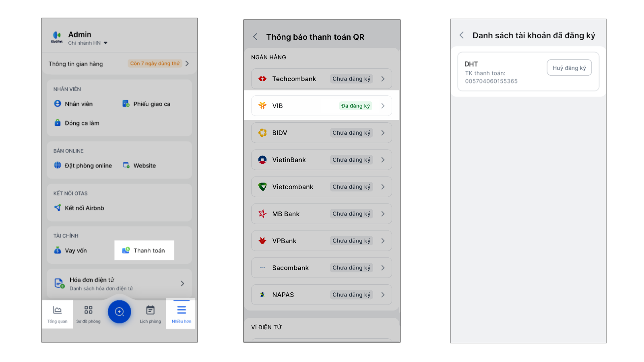This screenshot has width=644, height=362.
Task: Open the Nhân viên employee icon
Action: point(58,104)
